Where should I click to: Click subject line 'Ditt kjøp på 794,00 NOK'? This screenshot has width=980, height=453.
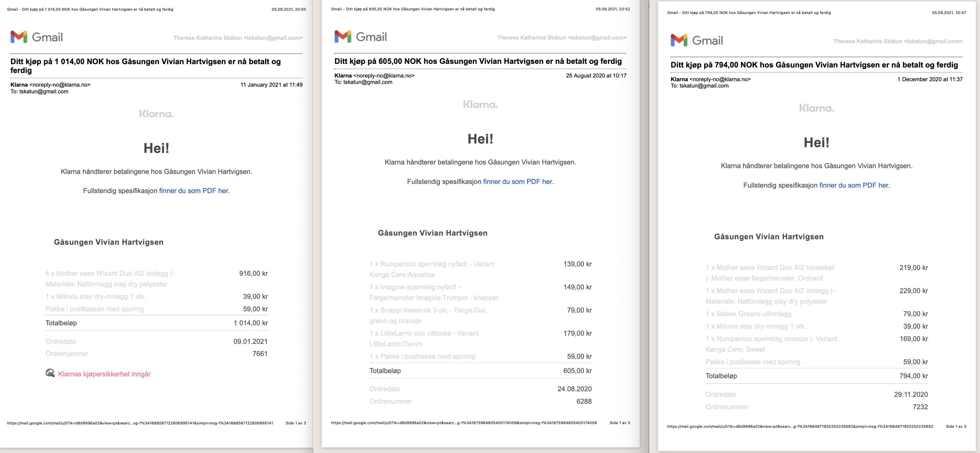coord(814,65)
